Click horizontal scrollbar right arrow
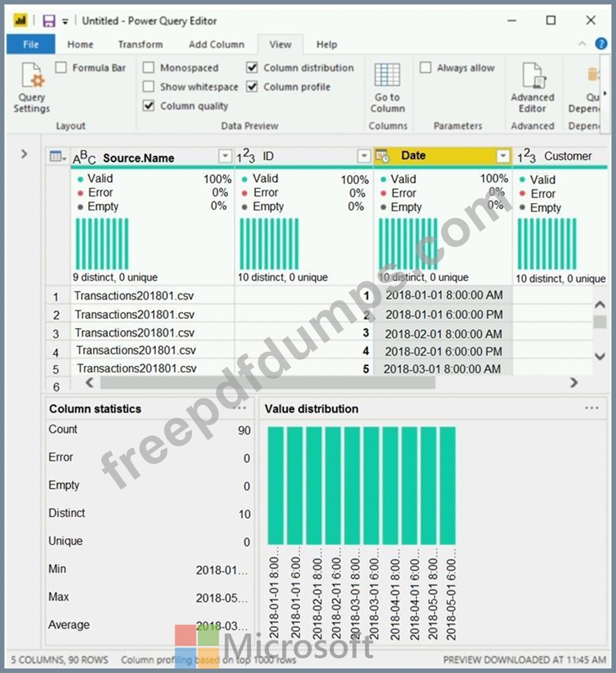Image resolution: width=616 pixels, height=673 pixels. coord(574,382)
